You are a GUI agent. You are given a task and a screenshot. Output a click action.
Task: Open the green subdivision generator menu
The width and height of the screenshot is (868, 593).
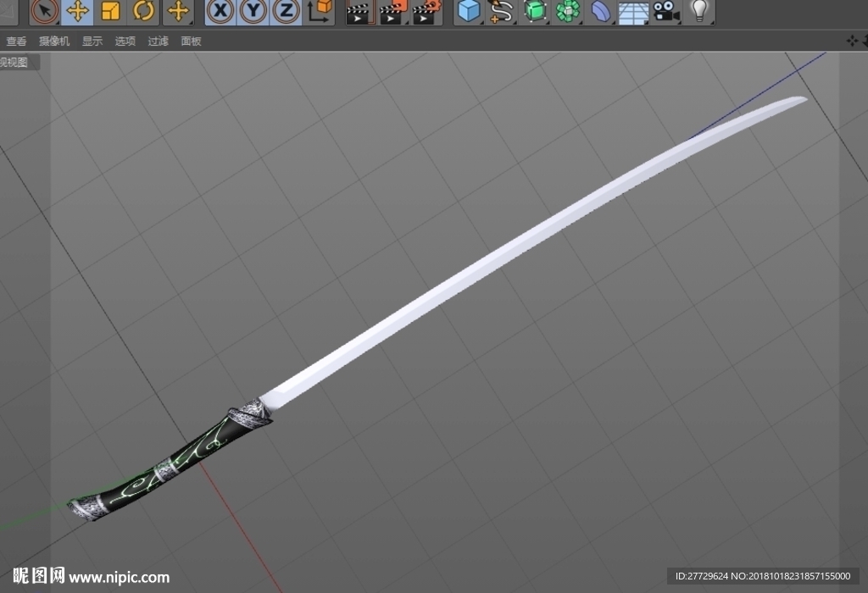pyautogui.click(x=535, y=11)
